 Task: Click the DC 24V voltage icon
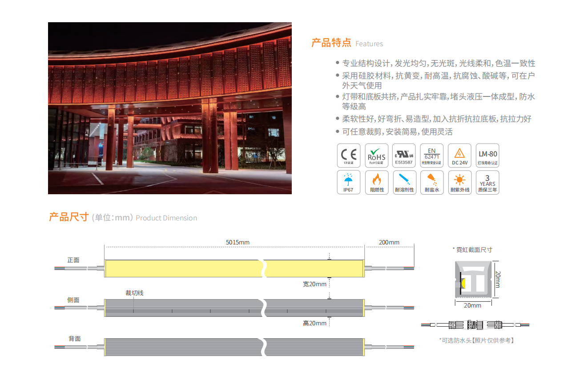[459, 155]
